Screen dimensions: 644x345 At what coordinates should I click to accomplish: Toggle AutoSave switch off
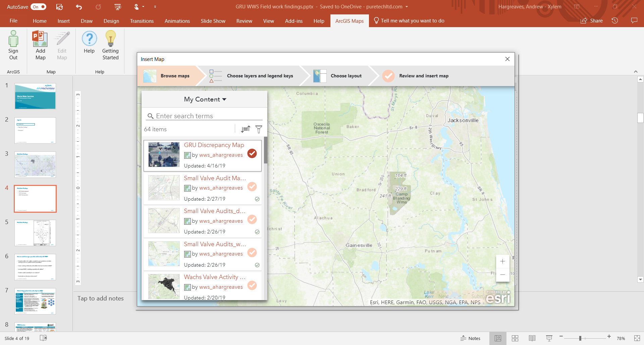coord(38,7)
